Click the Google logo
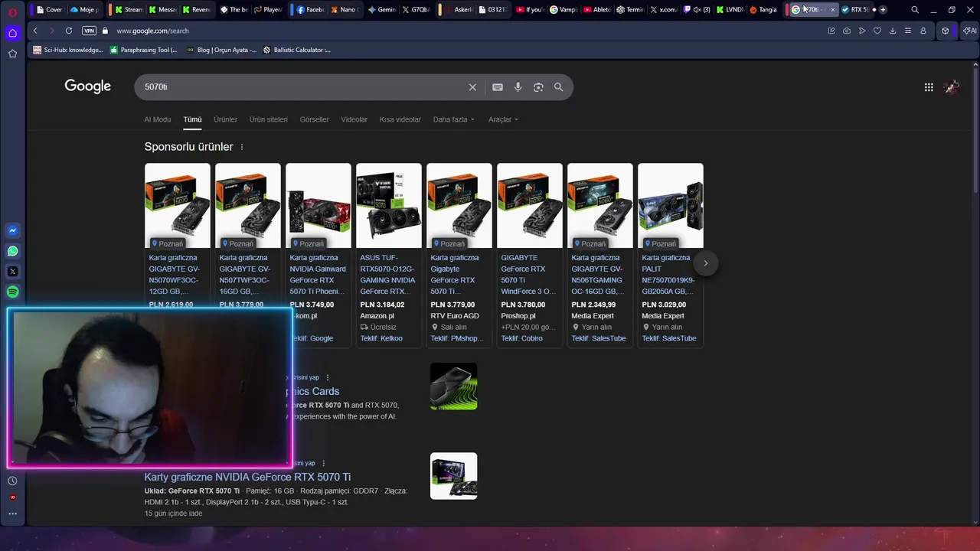Viewport: 980px width, 551px height. 87,86
